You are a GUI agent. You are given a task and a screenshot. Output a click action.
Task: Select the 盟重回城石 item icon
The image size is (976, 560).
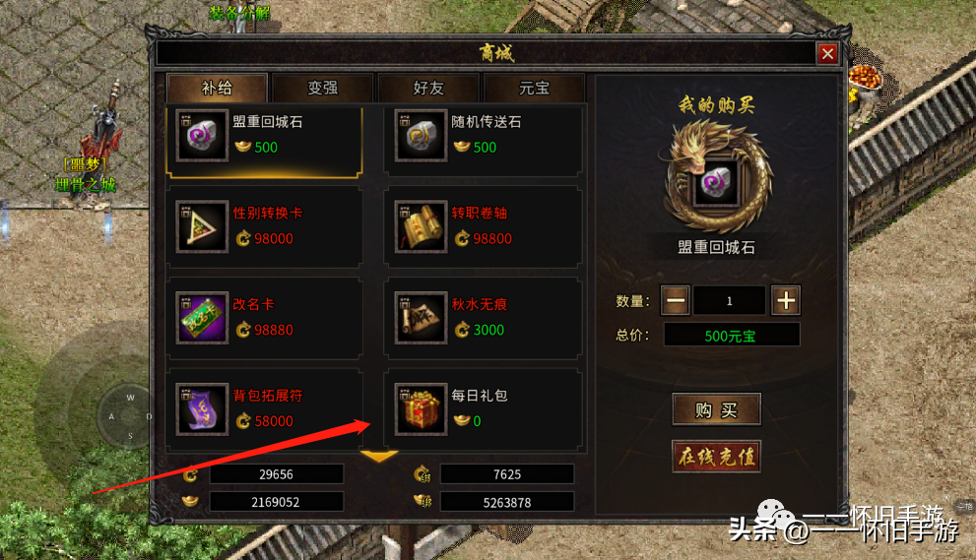tap(202, 135)
